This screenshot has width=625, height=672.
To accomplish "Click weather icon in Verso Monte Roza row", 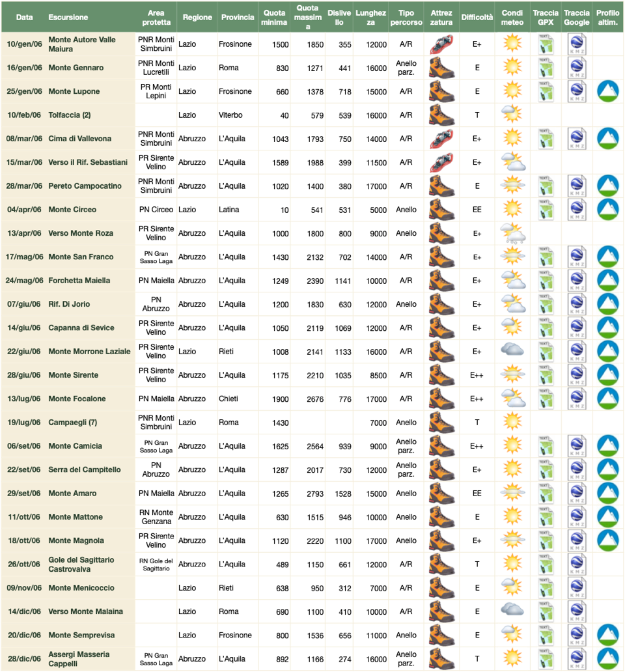I will click(x=513, y=234).
